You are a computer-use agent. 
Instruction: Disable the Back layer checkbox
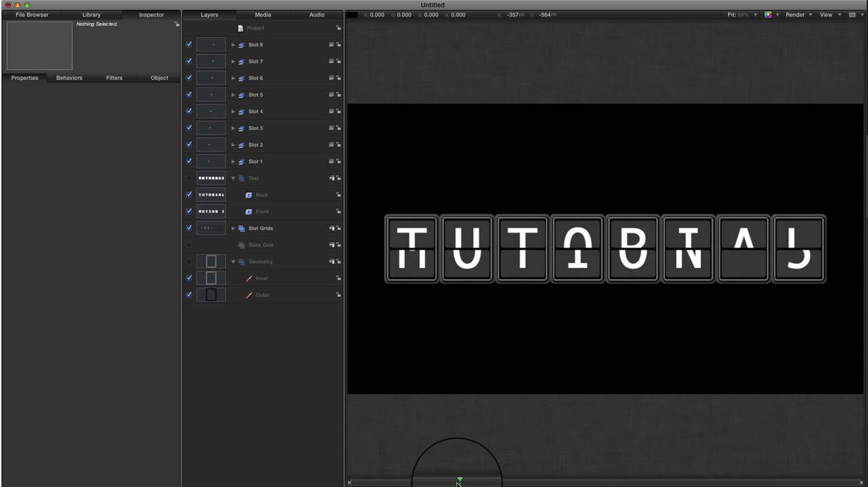189,194
